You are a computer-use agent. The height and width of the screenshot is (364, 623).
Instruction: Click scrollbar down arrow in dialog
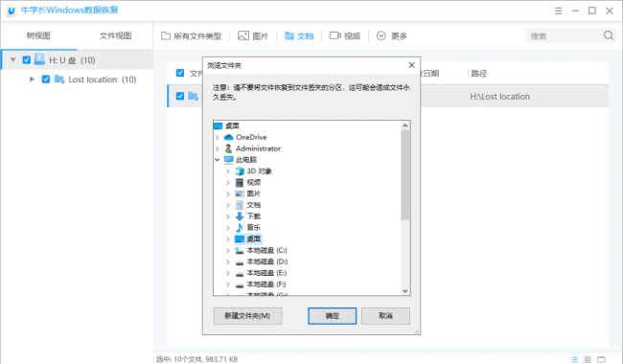click(404, 291)
